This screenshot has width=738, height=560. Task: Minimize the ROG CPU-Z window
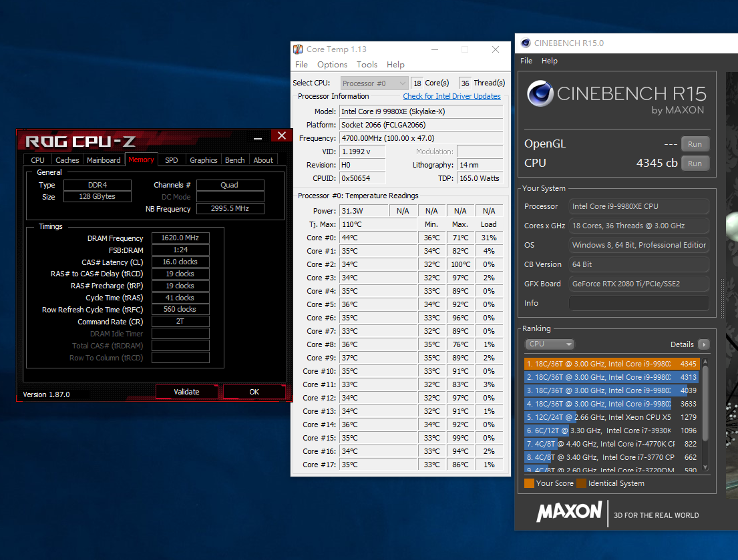pos(258,138)
